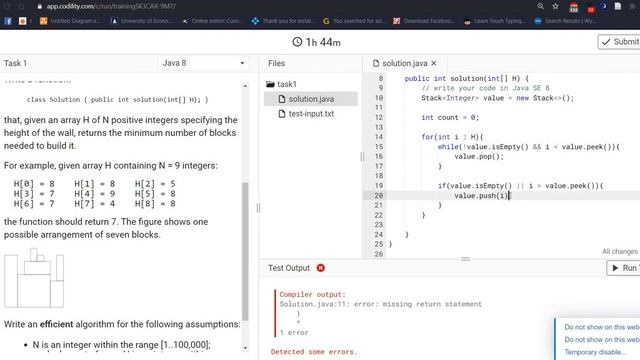Viewport: 640px width, 360px height.
Task: Open the Online editor bookmark
Action: [212, 21]
